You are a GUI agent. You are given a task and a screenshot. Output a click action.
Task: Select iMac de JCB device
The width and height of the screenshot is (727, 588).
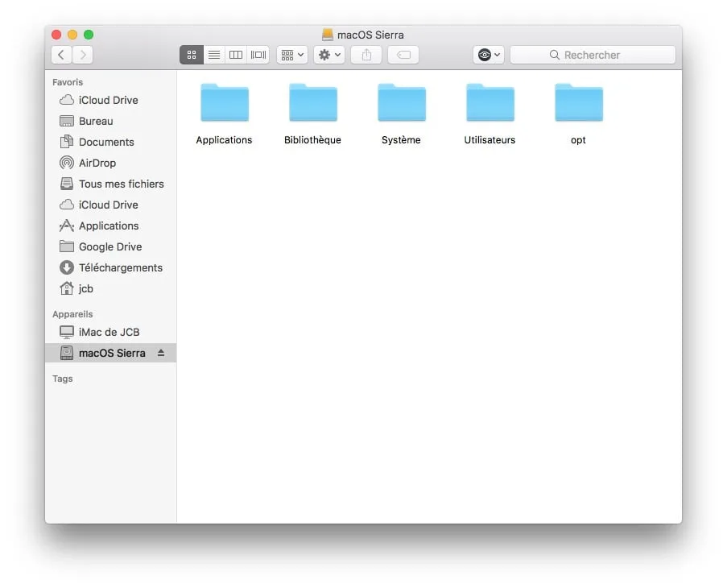110,332
